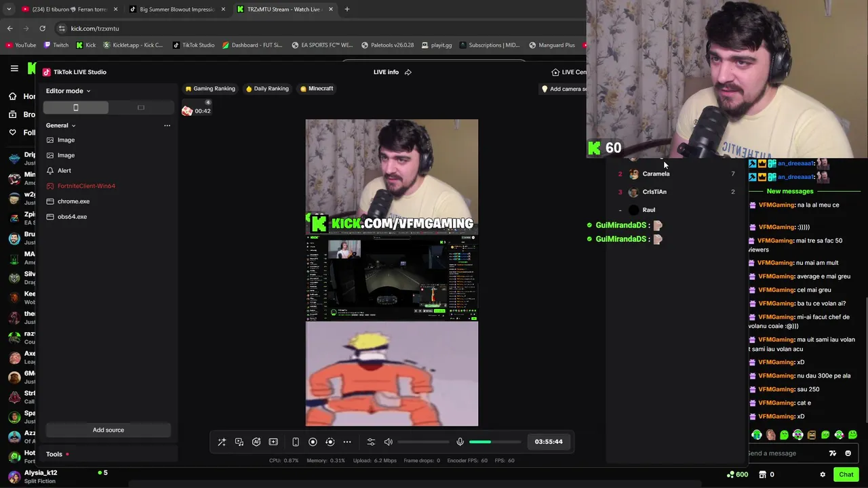
Task: Share LIVE info arrow icon
Action: click(408, 72)
